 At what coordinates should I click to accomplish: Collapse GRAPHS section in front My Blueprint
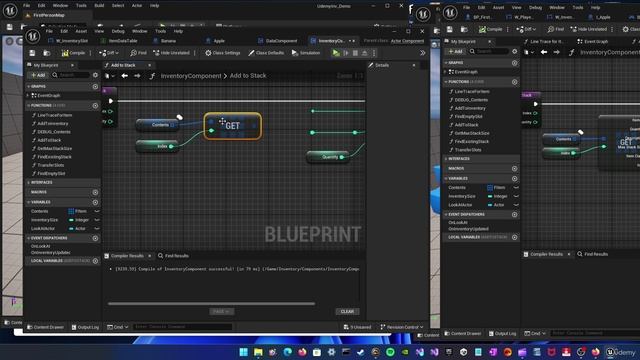point(29,87)
